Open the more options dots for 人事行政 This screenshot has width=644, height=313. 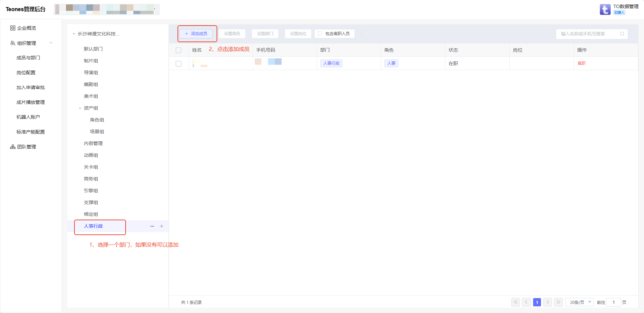pos(152,226)
